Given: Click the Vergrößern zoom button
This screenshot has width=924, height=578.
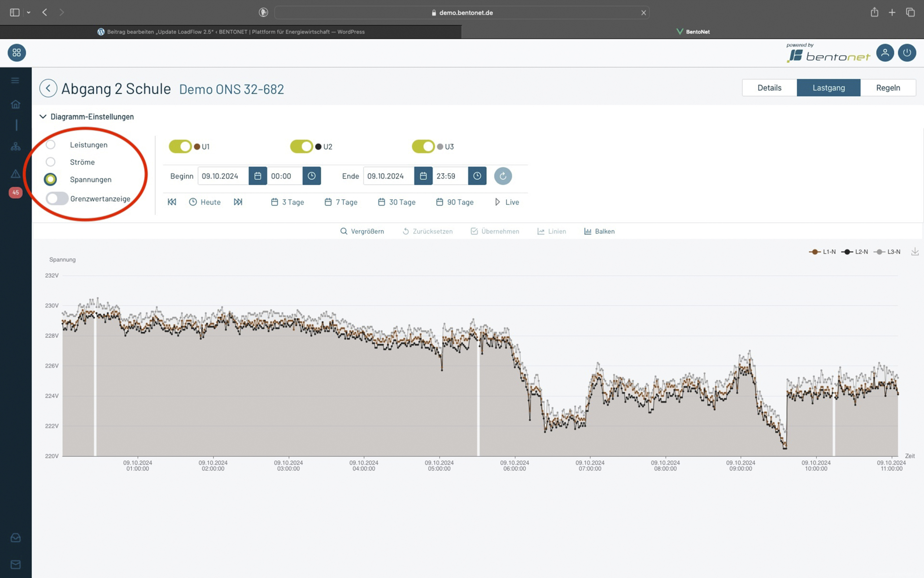Looking at the screenshot, I should tap(362, 231).
